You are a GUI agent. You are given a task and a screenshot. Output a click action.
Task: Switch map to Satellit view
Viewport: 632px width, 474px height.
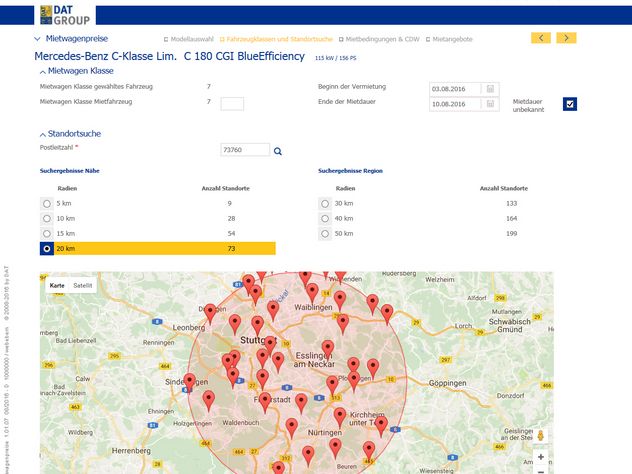[83, 285]
